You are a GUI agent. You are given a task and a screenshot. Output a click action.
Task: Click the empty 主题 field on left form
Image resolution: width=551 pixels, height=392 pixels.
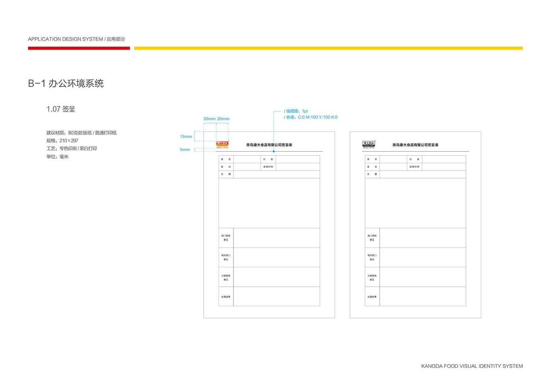(277, 174)
